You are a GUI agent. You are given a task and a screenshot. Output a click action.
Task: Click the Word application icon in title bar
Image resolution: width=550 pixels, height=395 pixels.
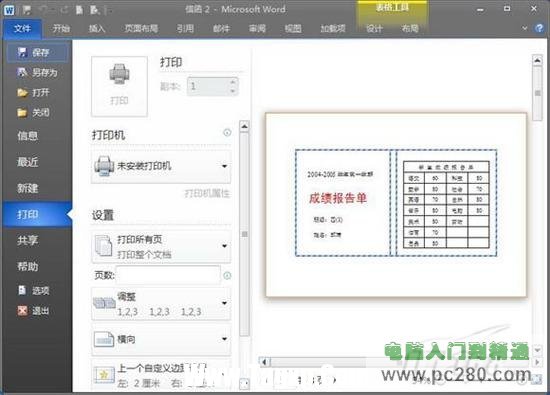(9, 10)
